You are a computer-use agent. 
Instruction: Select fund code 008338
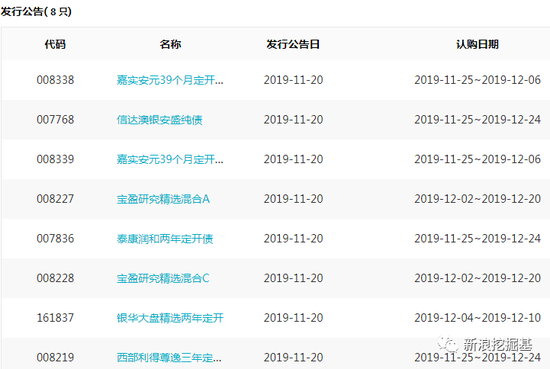(x=55, y=80)
